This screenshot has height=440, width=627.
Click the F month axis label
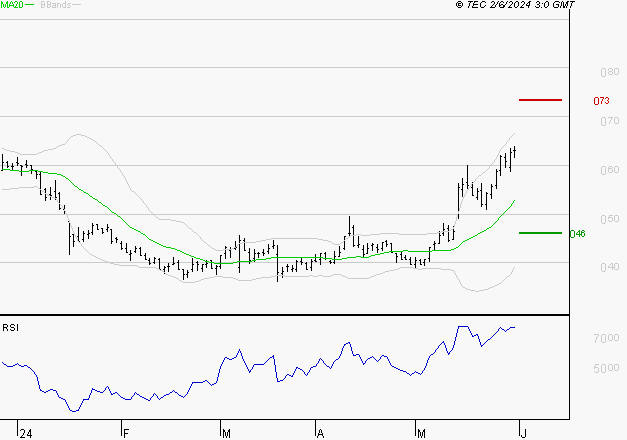126,434
